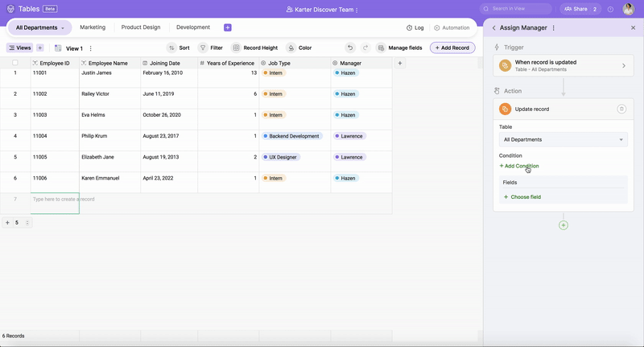This screenshot has height=347, width=644.
Task: Open the Automation panel
Action: coord(452,28)
